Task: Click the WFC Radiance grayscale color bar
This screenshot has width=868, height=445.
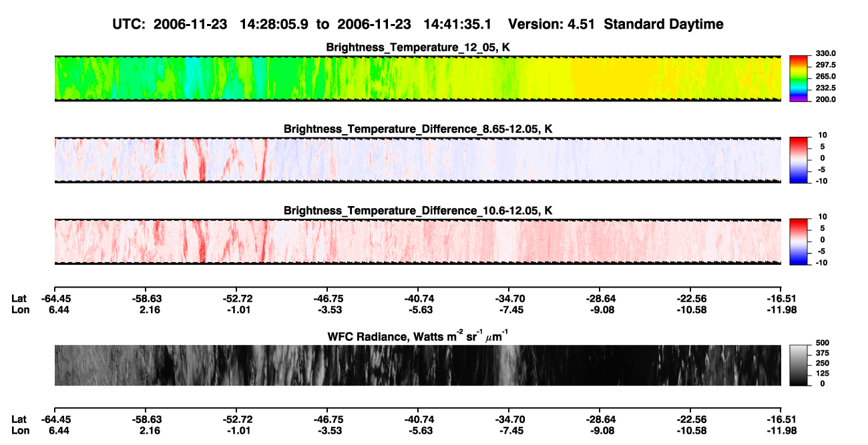Action: click(799, 365)
